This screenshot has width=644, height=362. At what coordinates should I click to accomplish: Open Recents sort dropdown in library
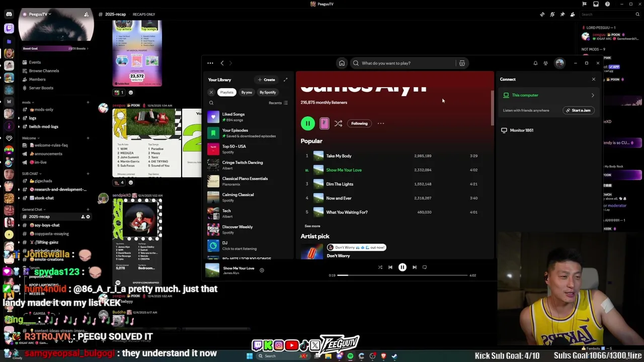click(278, 103)
